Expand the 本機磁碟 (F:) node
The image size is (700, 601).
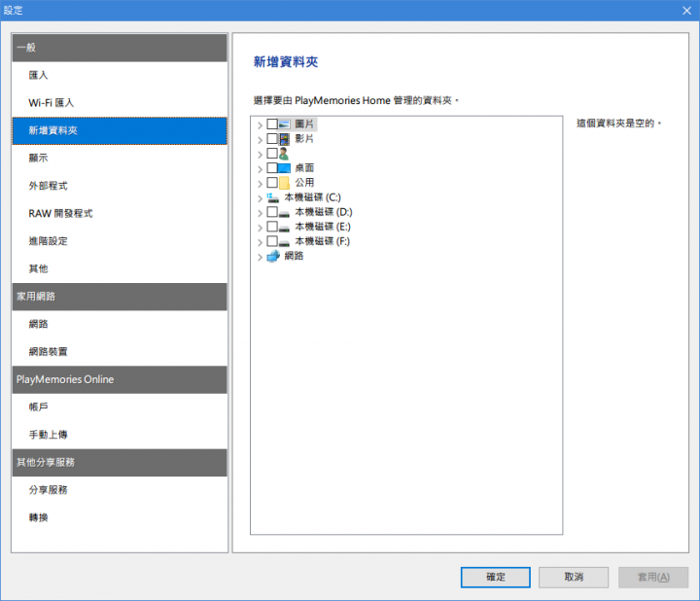pyautogui.click(x=260, y=242)
